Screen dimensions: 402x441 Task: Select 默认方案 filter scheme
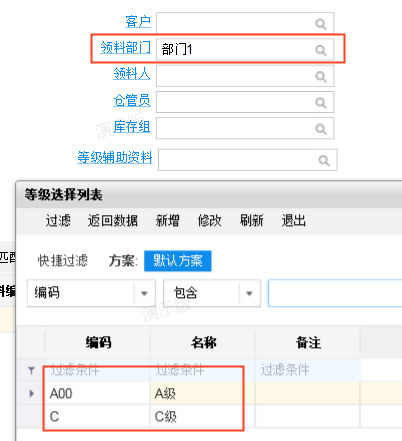click(178, 261)
